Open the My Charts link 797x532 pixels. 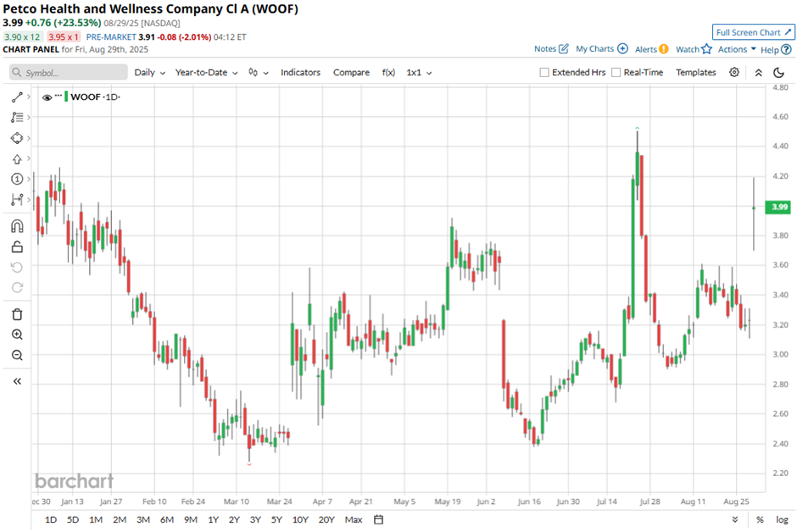594,49
